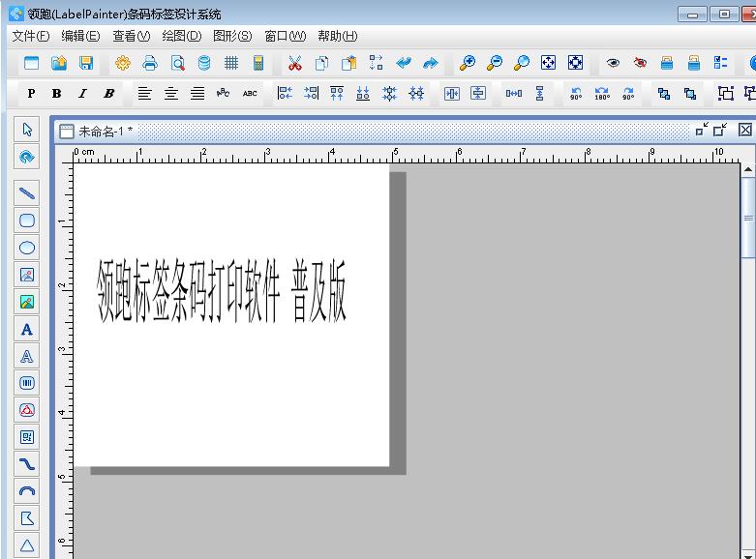756x559 pixels.
Task: Select the arc drawing tool
Action: pyautogui.click(x=27, y=491)
